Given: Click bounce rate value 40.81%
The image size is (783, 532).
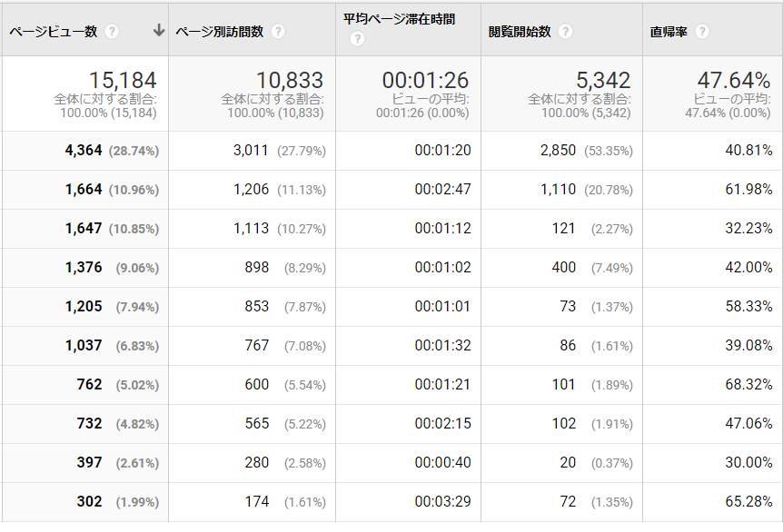Looking at the screenshot, I should tap(748, 150).
